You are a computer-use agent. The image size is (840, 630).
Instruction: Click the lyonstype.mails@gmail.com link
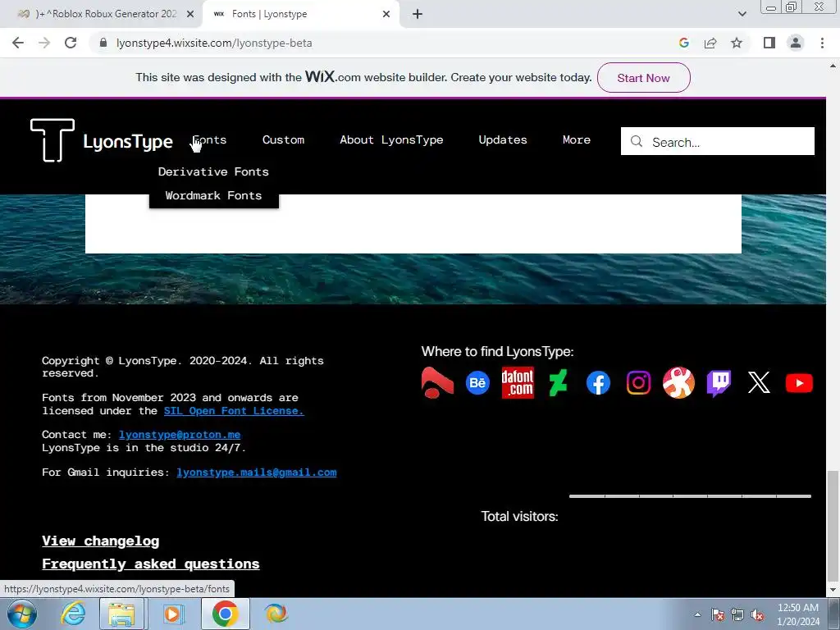[257, 472]
